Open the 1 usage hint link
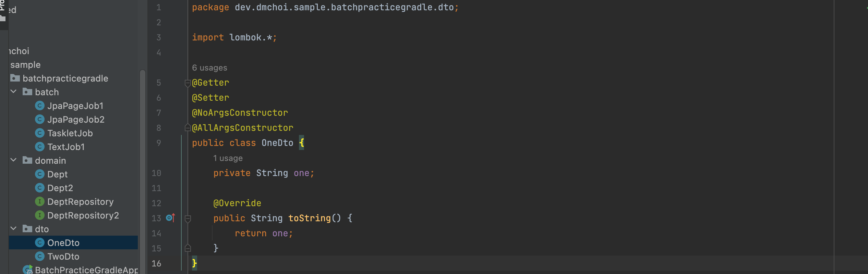This screenshot has height=274, width=868. coord(228,158)
